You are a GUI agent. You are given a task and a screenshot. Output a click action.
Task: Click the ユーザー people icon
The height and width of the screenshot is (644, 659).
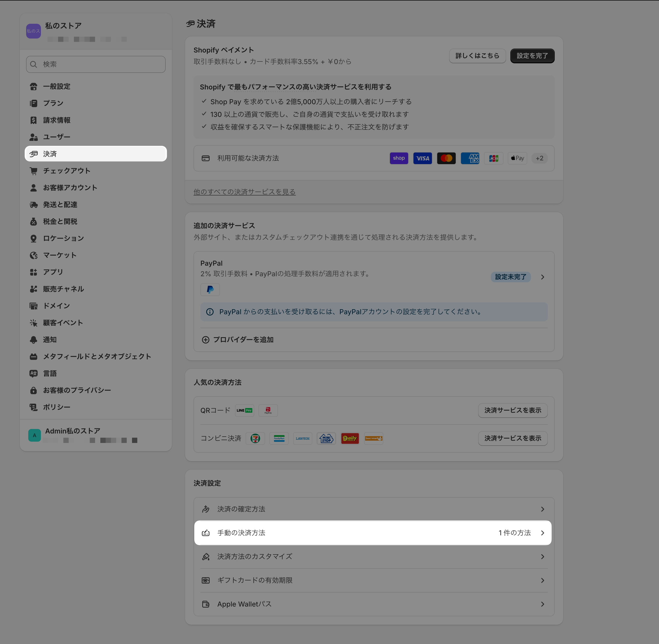[34, 137]
